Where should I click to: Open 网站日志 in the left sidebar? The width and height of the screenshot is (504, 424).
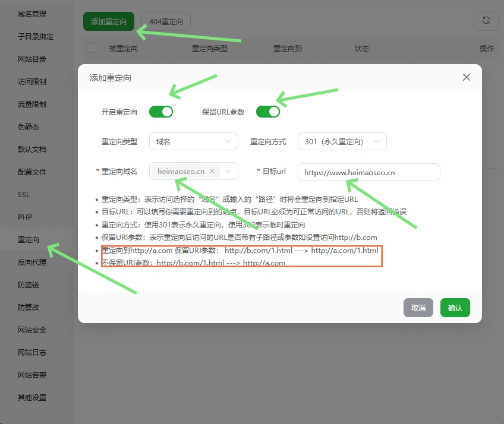(32, 353)
